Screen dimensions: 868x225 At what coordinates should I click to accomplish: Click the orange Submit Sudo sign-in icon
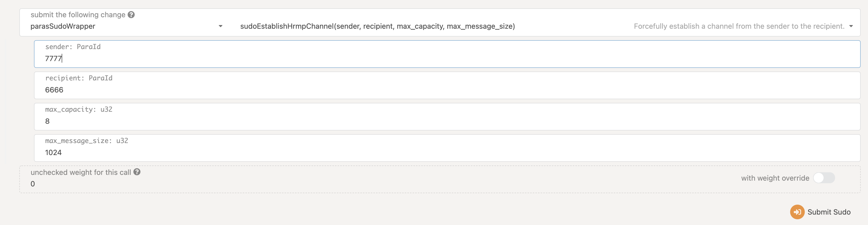click(x=797, y=212)
